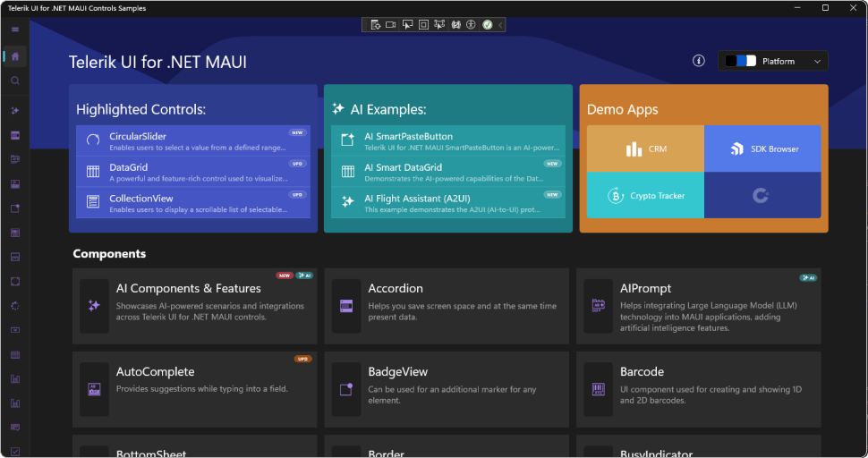
Task: Click the 'Components' section heading
Action: (x=109, y=254)
